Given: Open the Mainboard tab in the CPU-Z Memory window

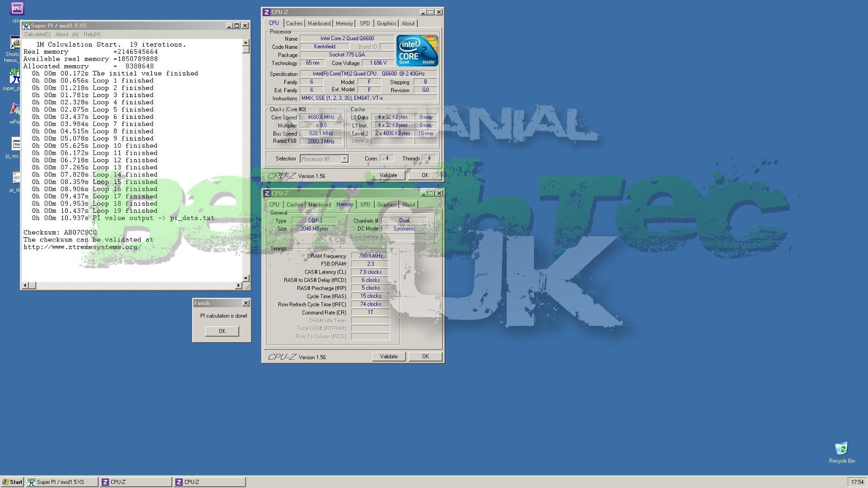Looking at the screenshot, I should click(x=320, y=205).
